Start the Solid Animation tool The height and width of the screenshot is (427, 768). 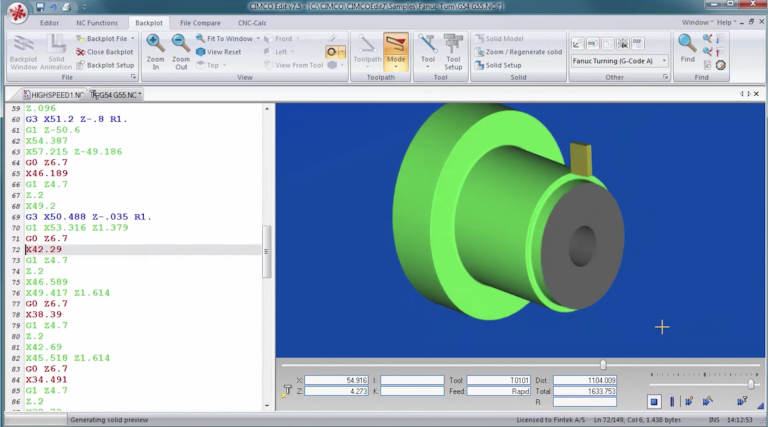56,52
